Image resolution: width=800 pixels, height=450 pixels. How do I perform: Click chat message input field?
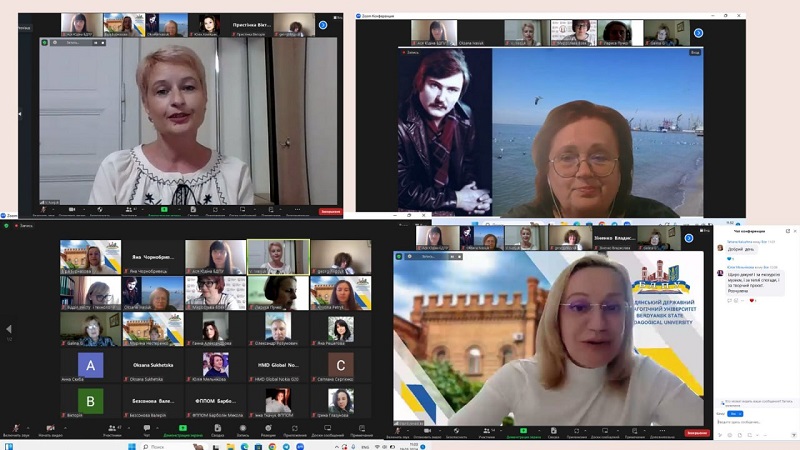tap(755, 423)
